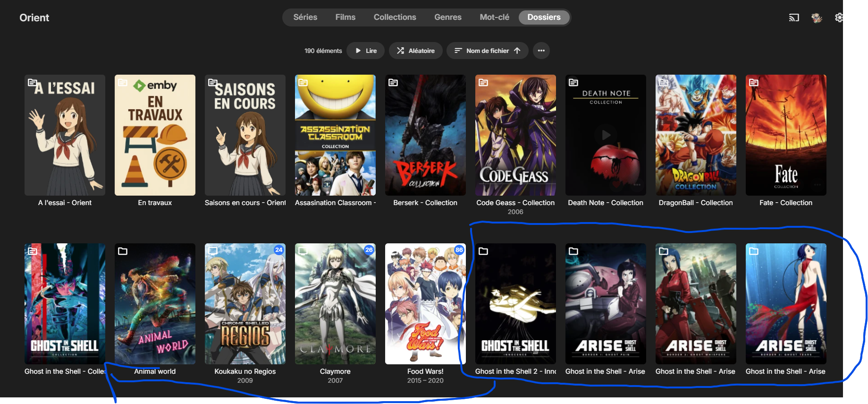This screenshot has height=404, width=868.
Task: Open the Assassination Classroom poster
Action: pyautogui.click(x=335, y=135)
